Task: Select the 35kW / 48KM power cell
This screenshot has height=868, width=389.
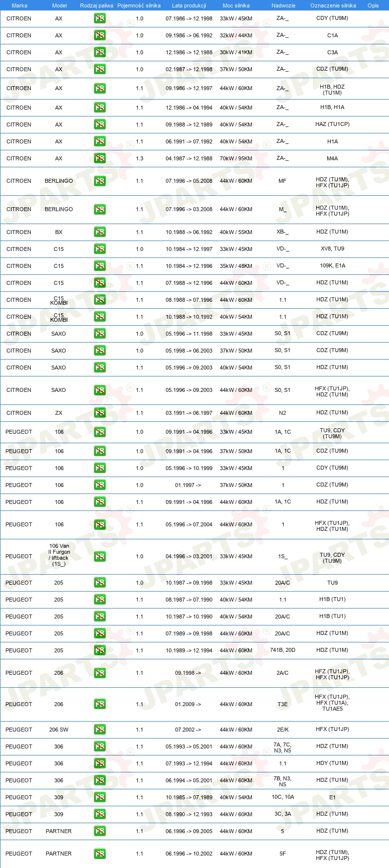Action: click(x=236, y=266)
